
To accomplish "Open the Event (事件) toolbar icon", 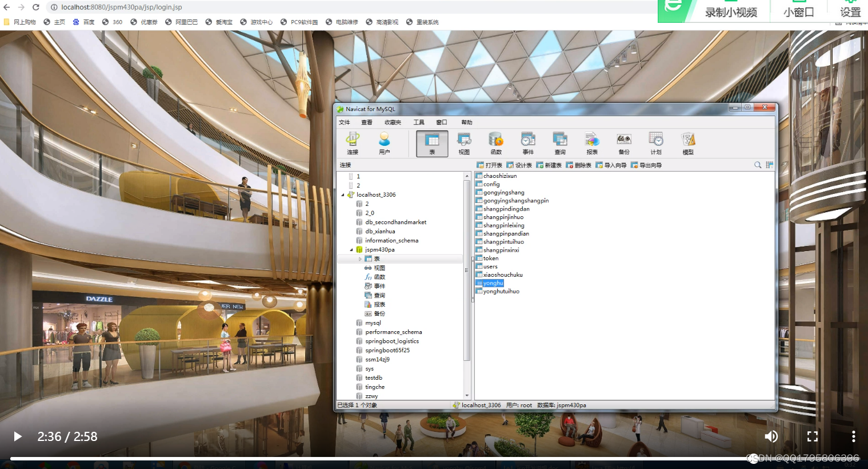I will 528,143.
